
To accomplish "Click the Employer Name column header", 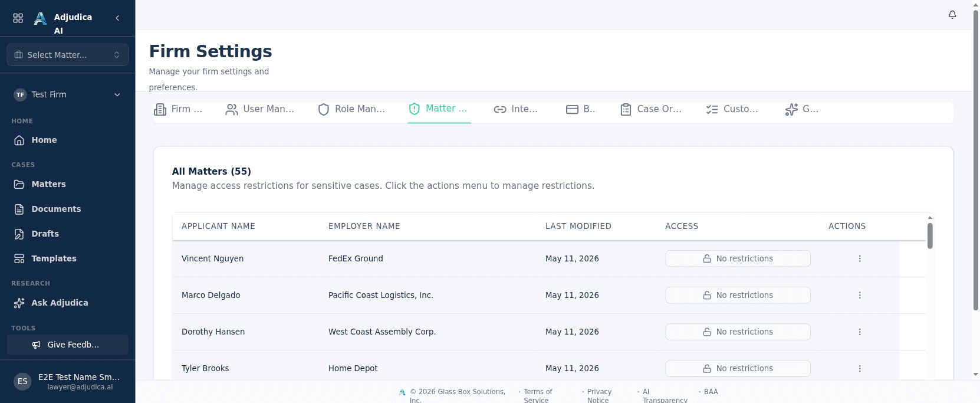I will pyautogui.click(x=364, y=226).
